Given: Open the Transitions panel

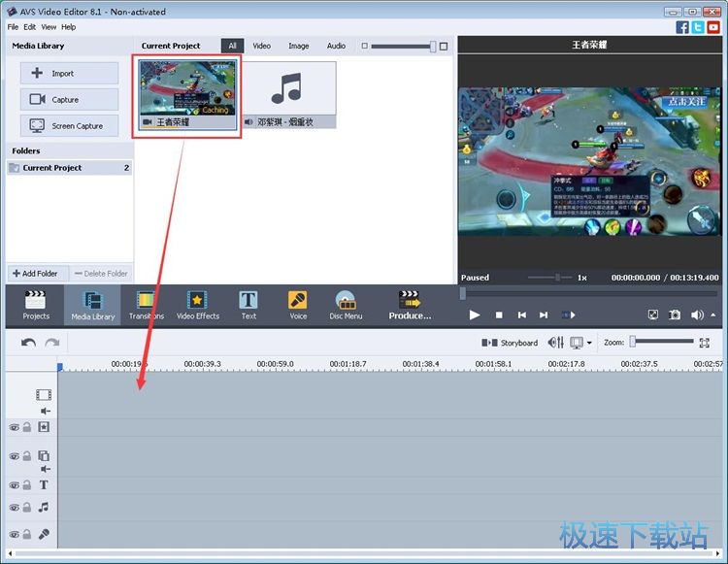Looking at the screenshot, I should click(x=147, y=305).
